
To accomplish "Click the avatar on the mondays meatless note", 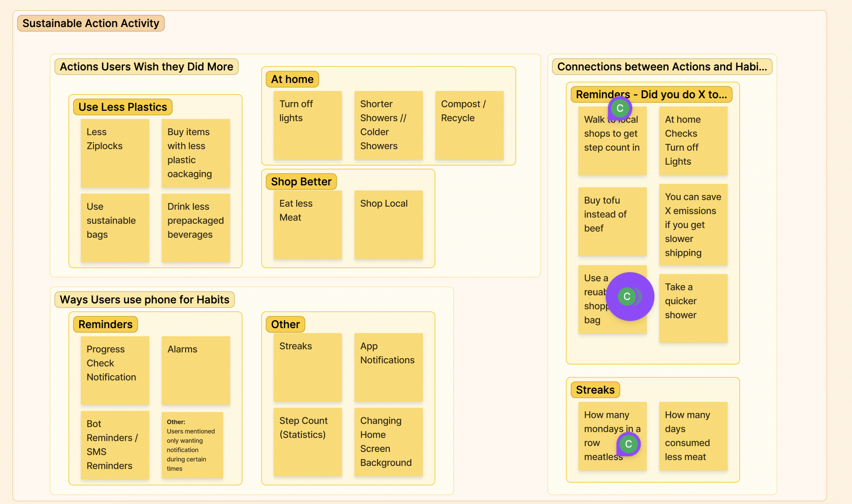I will (x=628, y=444).
